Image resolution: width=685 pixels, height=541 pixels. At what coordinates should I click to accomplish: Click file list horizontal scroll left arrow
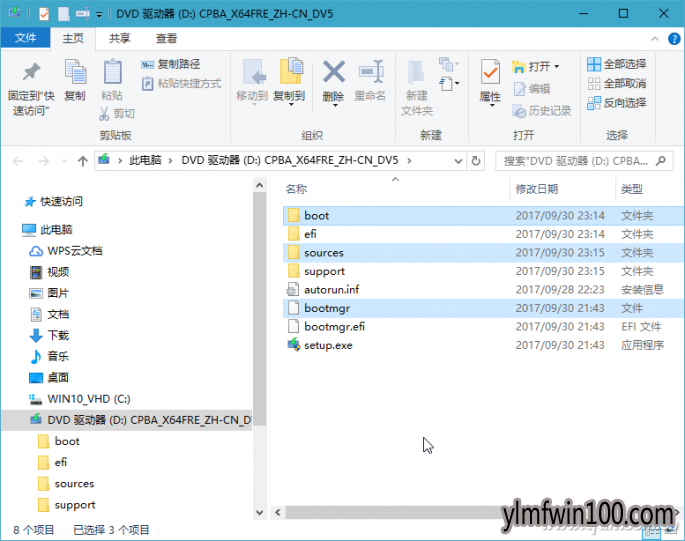click(x=278, y=512)
